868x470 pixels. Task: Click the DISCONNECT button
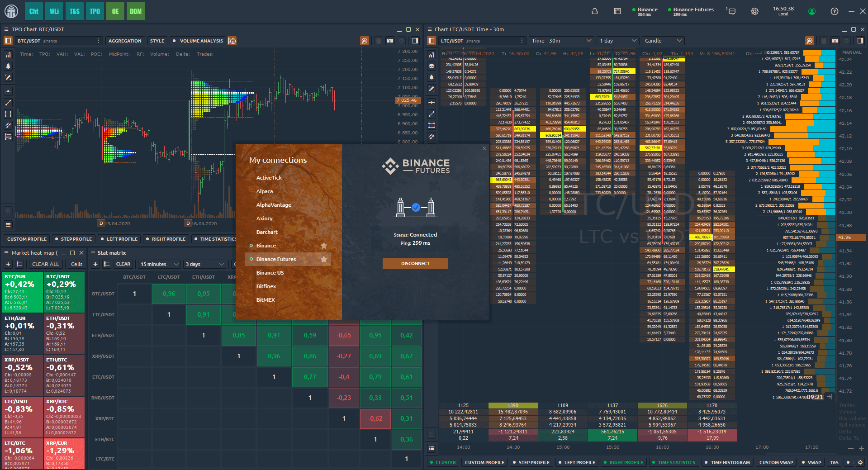tap(415, 264)
